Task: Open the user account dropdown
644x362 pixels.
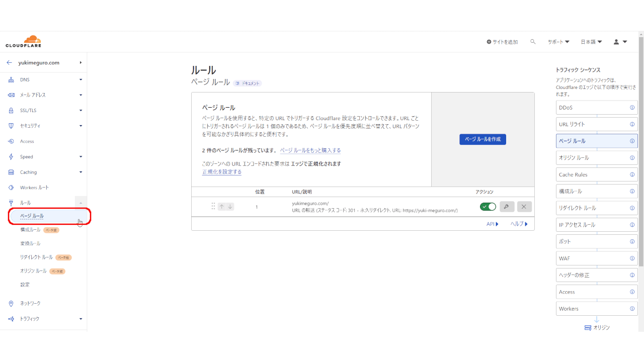Action: point(620,42)
